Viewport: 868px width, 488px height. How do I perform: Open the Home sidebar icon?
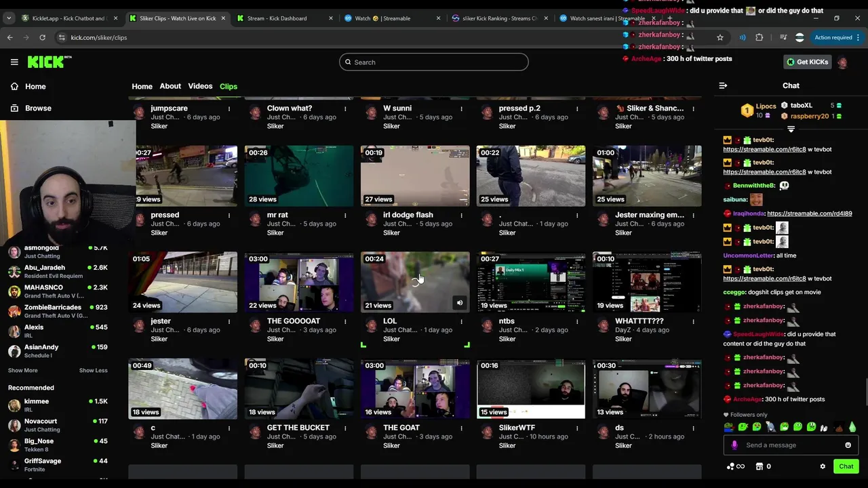click(x=14, y=86)
